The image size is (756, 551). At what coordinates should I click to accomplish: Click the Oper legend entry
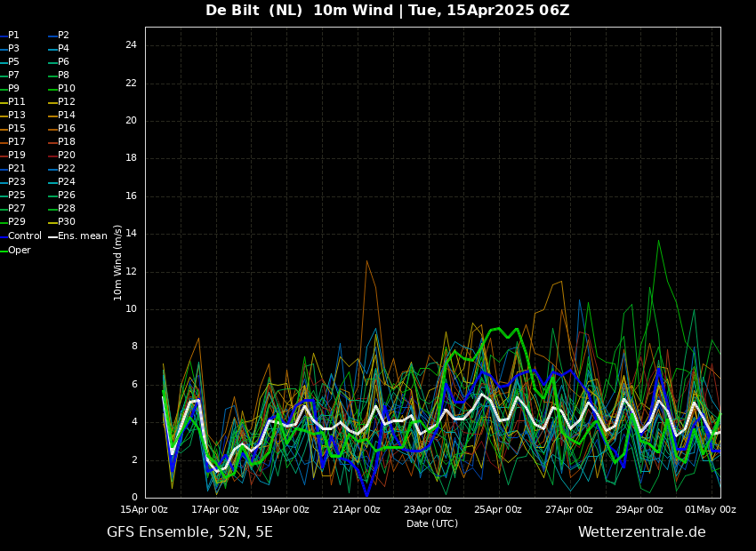point(19,251)
